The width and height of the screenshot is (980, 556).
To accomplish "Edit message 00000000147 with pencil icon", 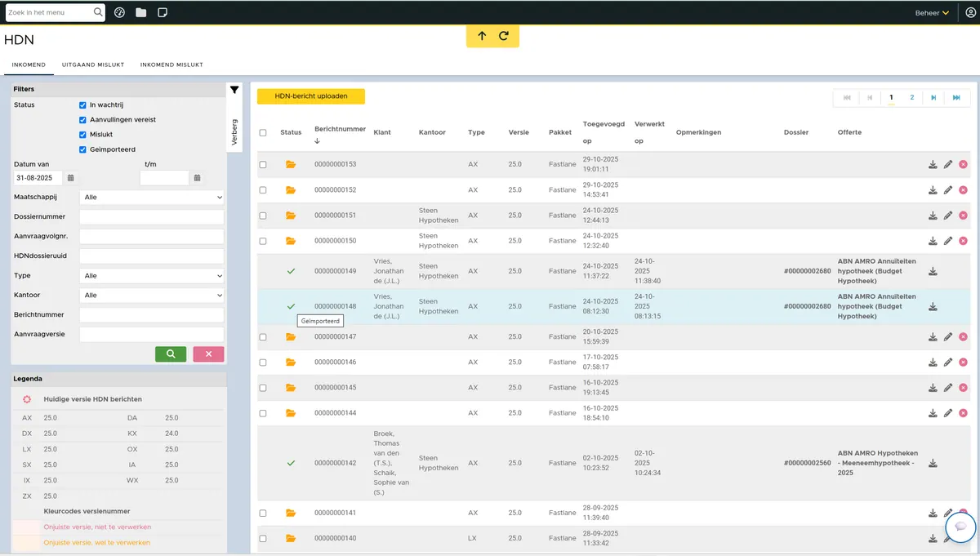I will pos(948,336).
